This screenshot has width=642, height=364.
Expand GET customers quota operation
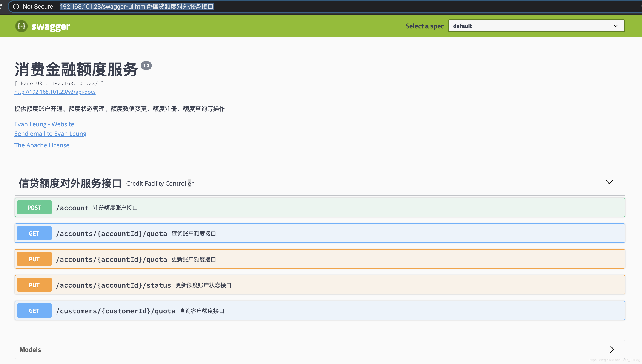tap(115, 311)
